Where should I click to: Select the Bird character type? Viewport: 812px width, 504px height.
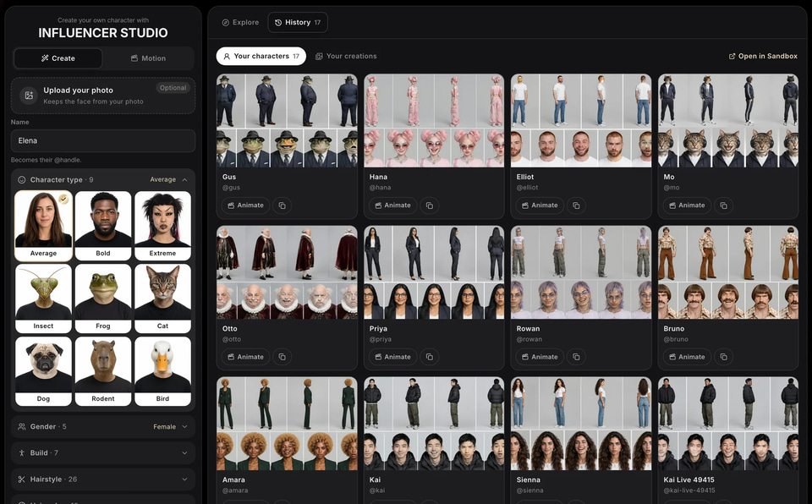162,371
